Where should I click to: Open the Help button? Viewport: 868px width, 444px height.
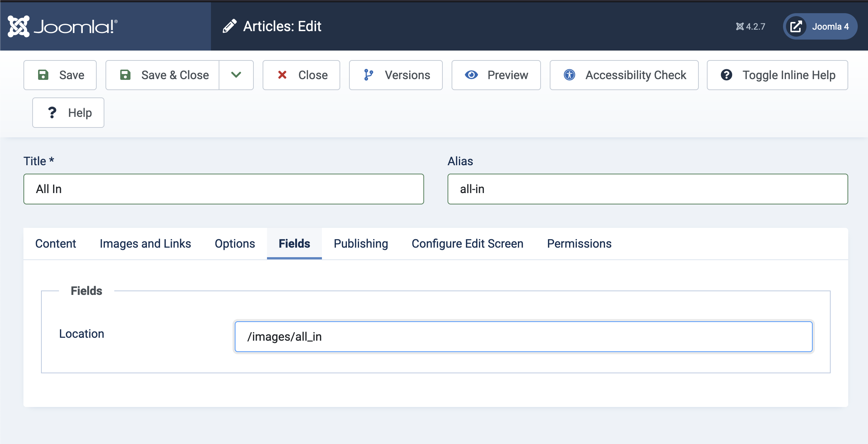[x=68, y=112]
